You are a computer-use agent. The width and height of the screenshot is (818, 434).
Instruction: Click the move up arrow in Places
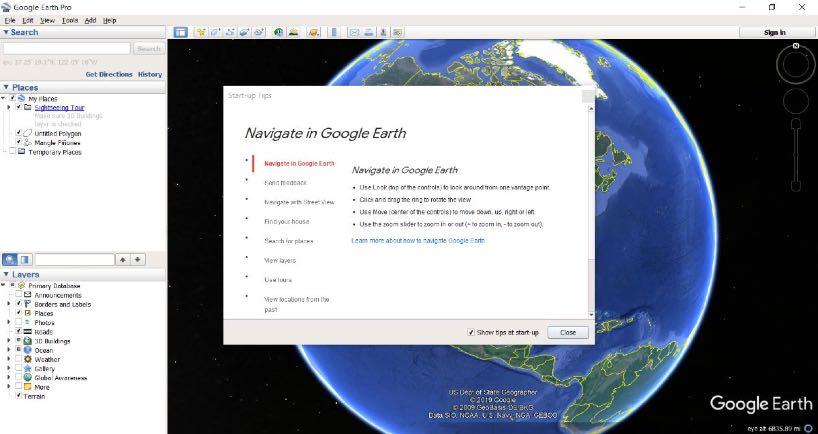pos(123,259)
